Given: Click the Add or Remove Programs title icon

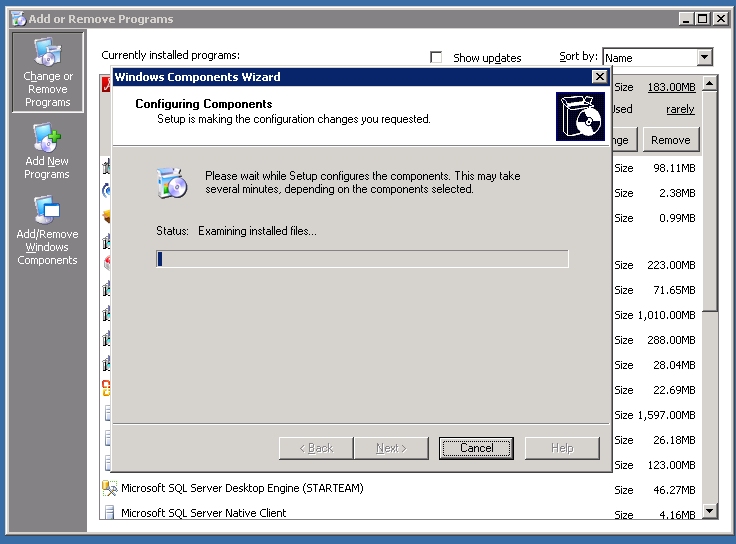Looking at the screenshot, I should click(x=19, y=19).
